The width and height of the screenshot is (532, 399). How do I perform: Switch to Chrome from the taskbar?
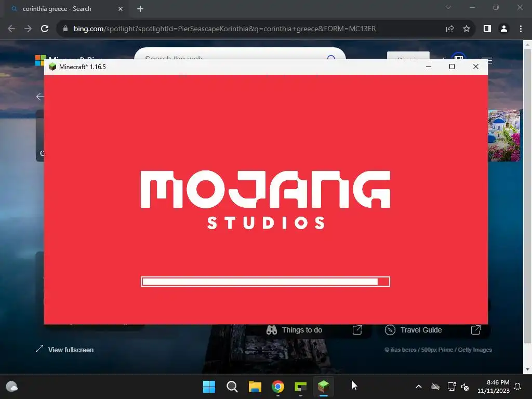(x=278, y=387)
